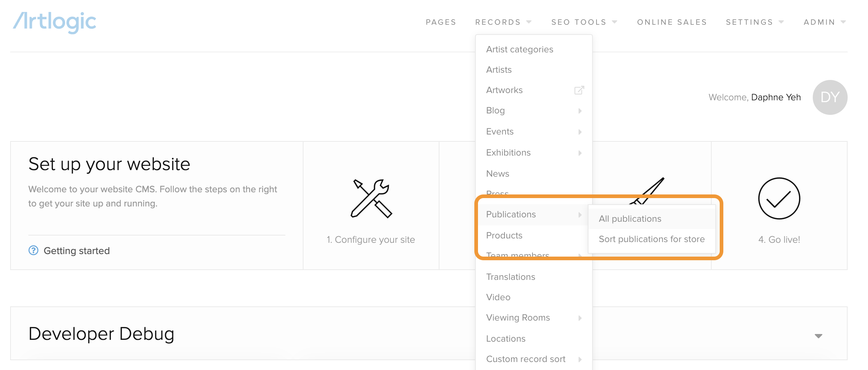The image size is (868, 370).
Task: Click the external link icon beside Artworks
Action: 579,90
